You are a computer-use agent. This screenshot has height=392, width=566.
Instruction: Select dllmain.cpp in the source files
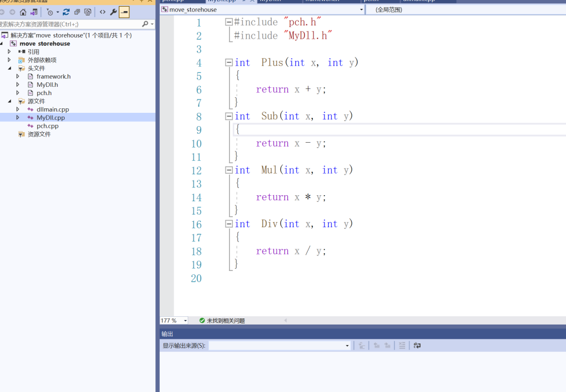coord(53,109)
